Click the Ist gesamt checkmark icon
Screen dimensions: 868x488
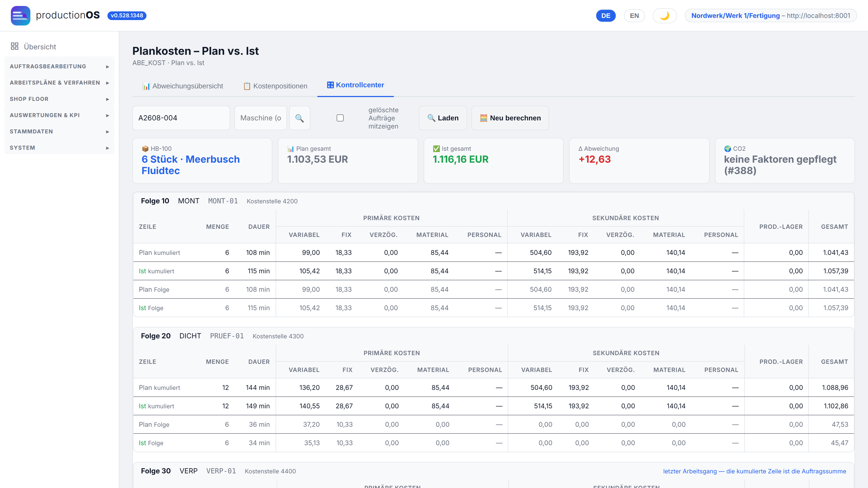coord(436,149)
